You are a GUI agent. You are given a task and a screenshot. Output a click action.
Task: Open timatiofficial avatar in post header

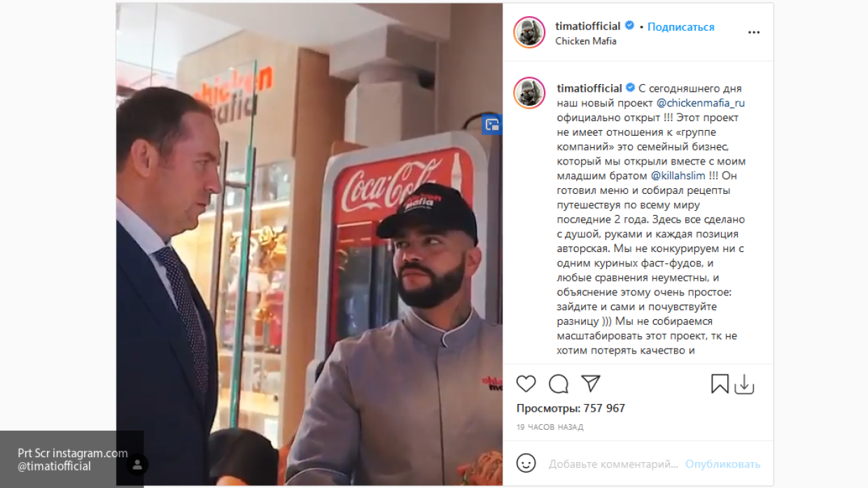click(x=529, y=32)
